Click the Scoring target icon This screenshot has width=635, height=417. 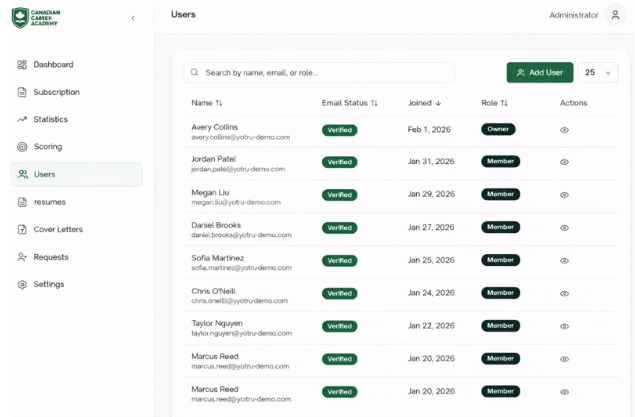pyautogui.click(x=22, y=147)
